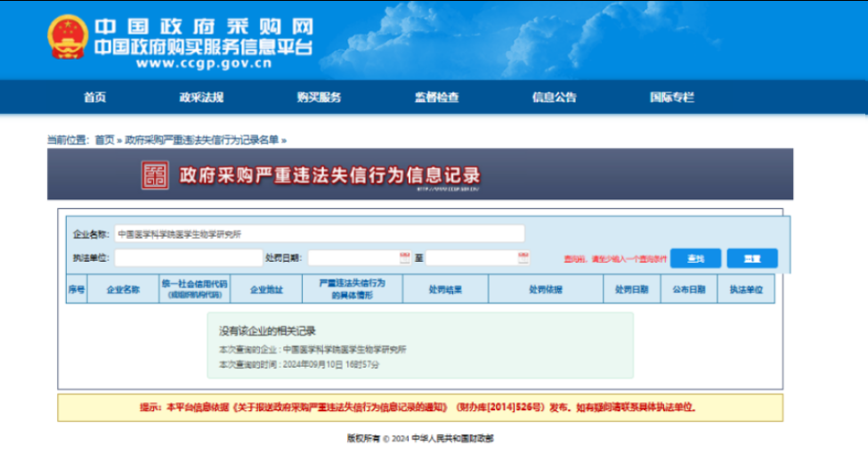Click the 统一社会信用代码 column header
Screen dimensions: 868x453
point(195,289)
